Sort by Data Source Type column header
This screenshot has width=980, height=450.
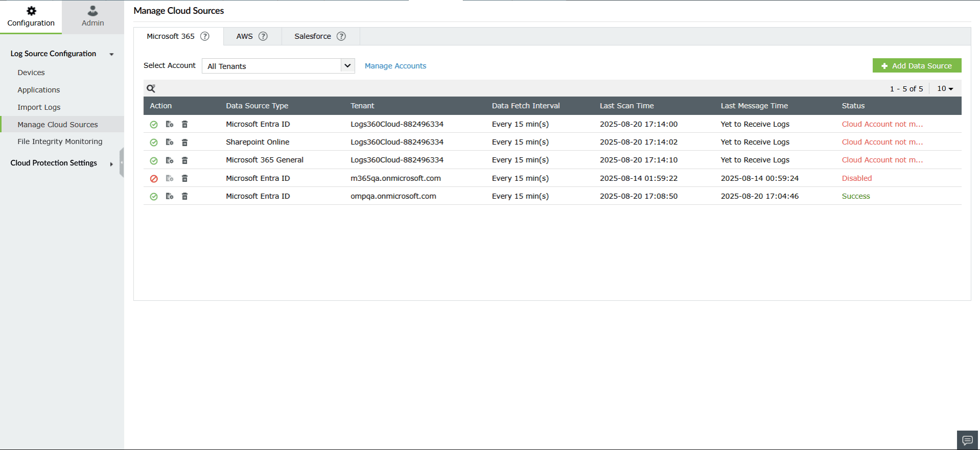[x=257, y=106]
